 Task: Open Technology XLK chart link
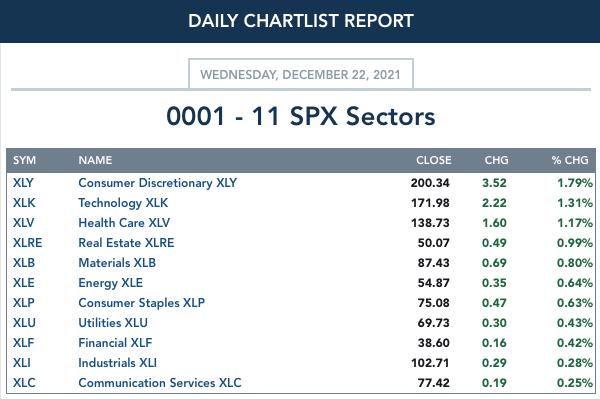tap(123, 203)
